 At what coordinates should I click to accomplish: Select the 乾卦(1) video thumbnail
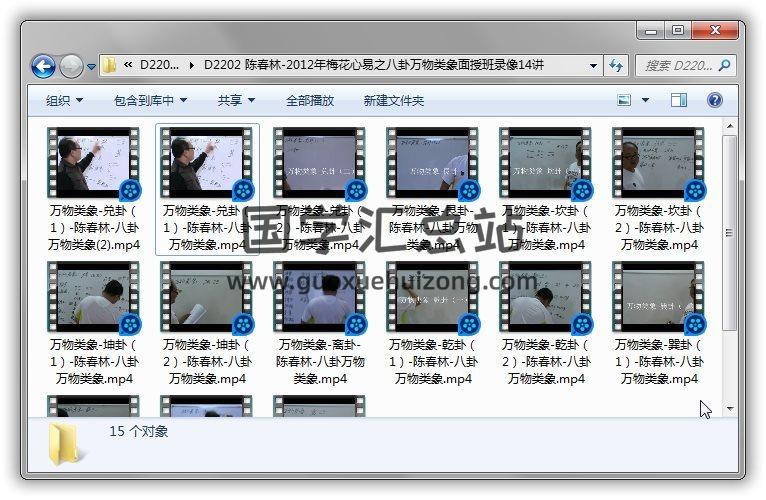click(432, 297)
